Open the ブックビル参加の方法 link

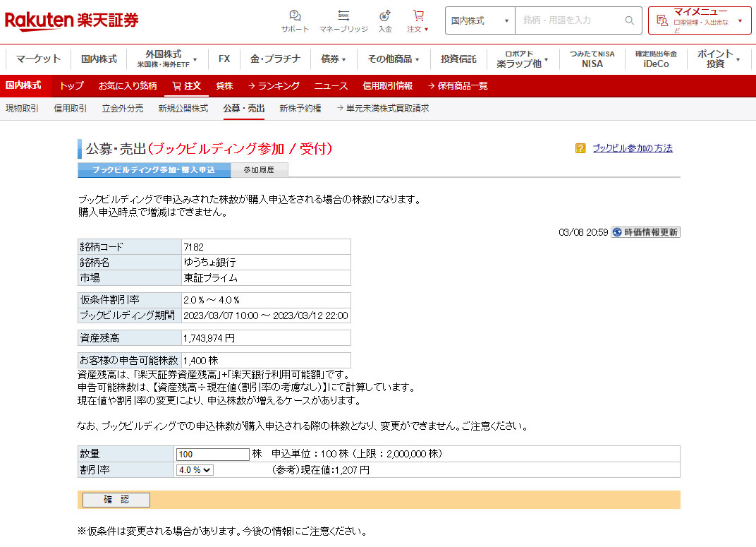click(632, 148)
